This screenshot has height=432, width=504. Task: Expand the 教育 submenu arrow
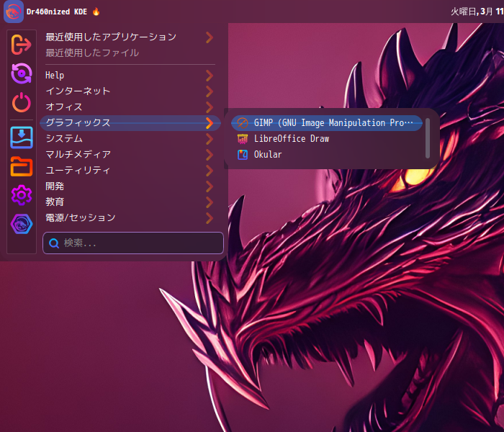click(210, 202)
